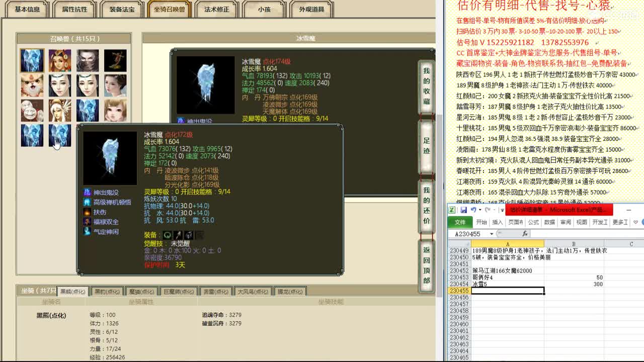Click the third equipment slot icon
644x362 pixels.
click(x=189, y=235)
